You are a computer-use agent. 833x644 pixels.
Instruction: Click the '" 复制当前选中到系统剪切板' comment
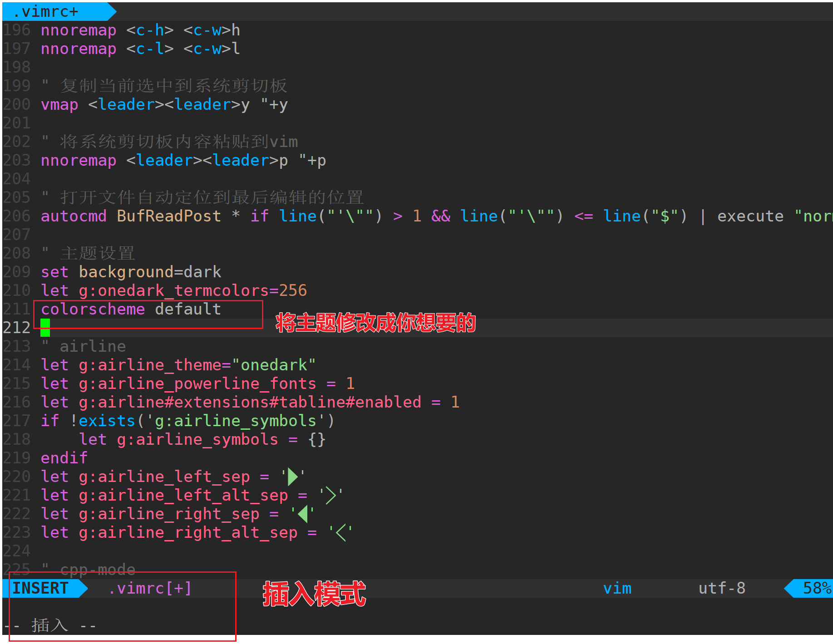point(164,86)
